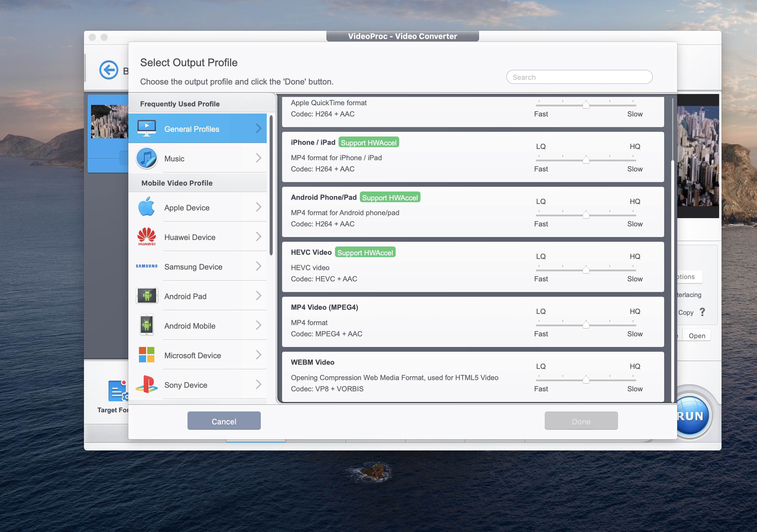Click the General Profiles monitor icon
This screenshot has width=757, height=532.
[x=147, y=128]
